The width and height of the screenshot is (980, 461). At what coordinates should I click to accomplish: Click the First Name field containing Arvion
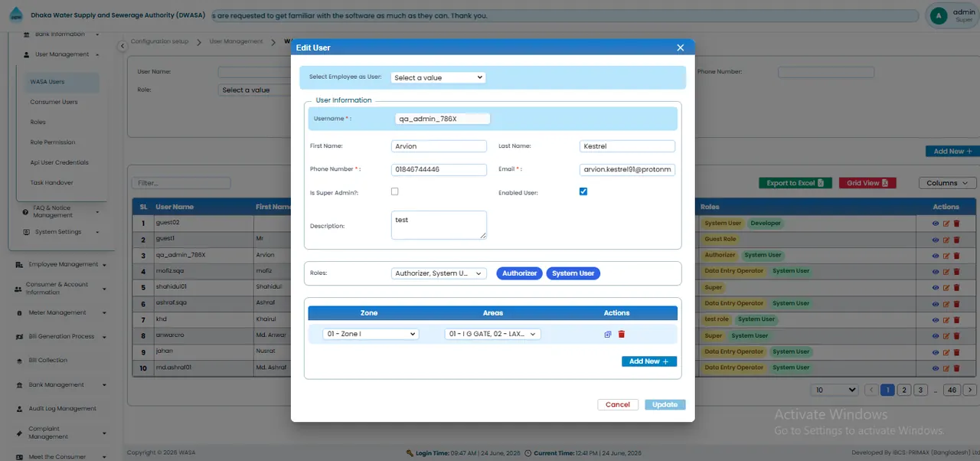click(439, 146)
